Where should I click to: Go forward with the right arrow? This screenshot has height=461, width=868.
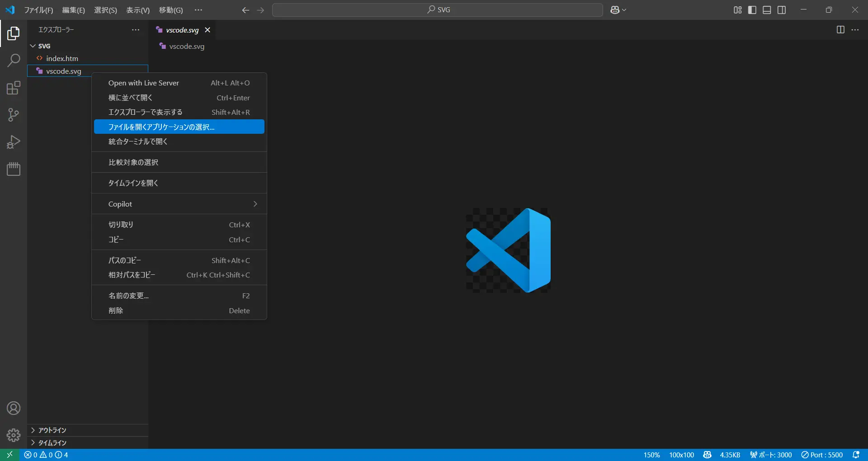tap(260, 10)
